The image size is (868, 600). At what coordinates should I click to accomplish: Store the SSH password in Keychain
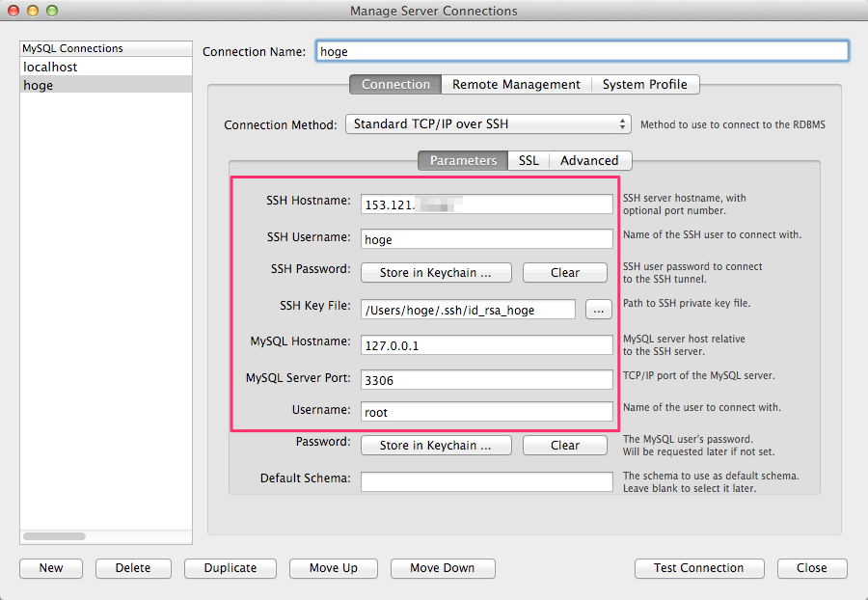click(x=435, y=273)
